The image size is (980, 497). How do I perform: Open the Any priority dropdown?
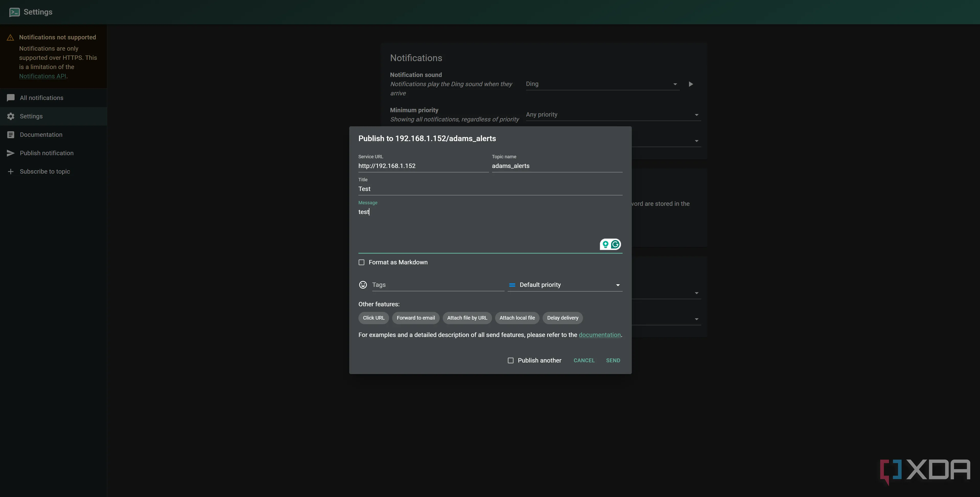[x=613, y=115]
